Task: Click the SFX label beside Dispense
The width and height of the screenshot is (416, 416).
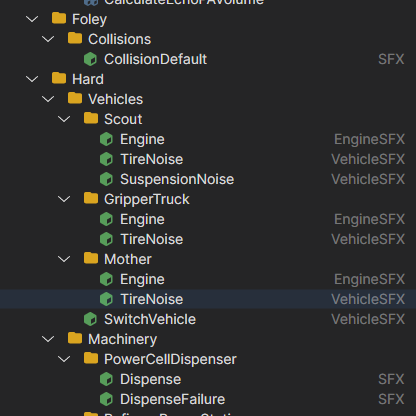Action: pos(391,379)
